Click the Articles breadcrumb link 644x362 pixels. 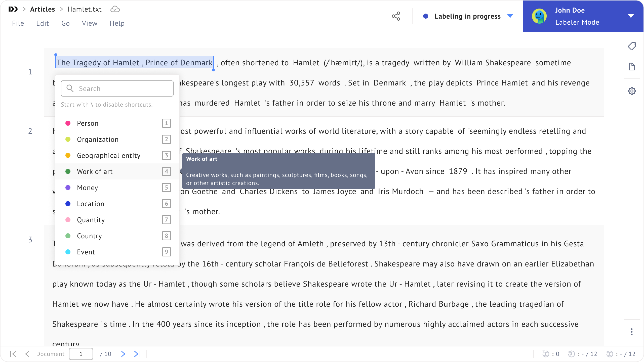(x=42, y=9)
